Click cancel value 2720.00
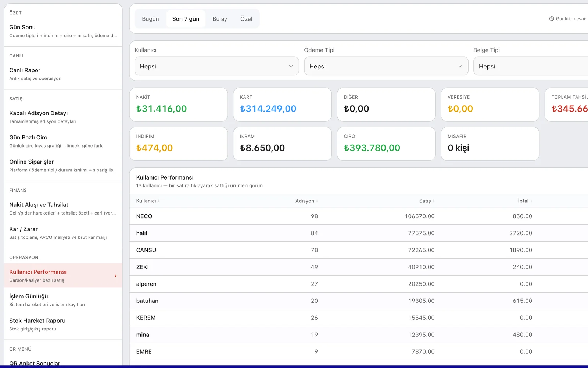Screen dimensions: 588x368 click(521, 233)
